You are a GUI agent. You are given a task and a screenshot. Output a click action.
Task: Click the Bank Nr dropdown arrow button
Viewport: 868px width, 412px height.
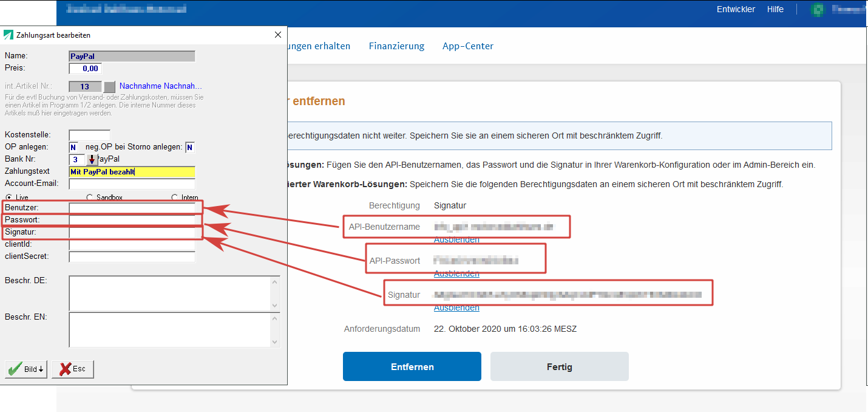coord(92,159)
